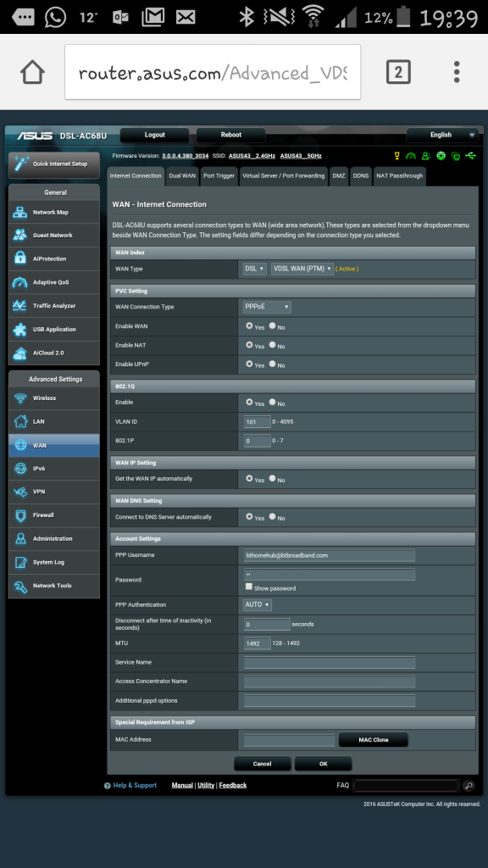Select Yes for Enable WAN
Viewport: 488px width, 868px height.
(250, 326)
